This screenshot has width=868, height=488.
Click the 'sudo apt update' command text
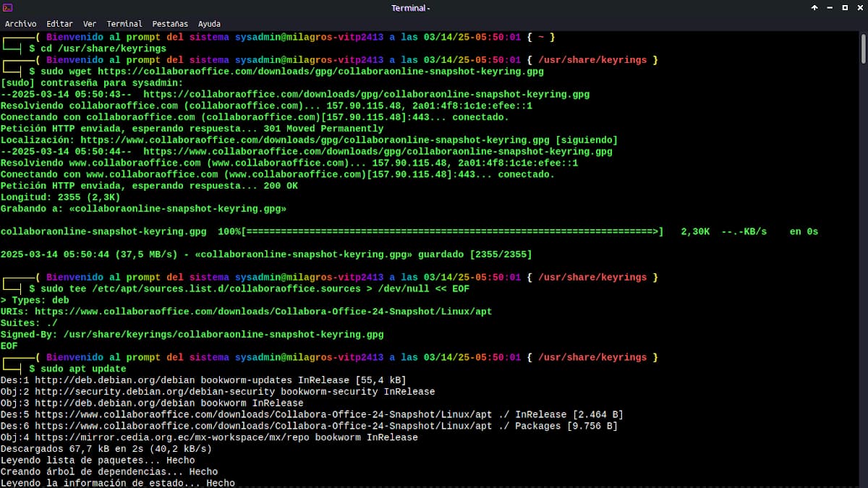[x=77, y=369]
